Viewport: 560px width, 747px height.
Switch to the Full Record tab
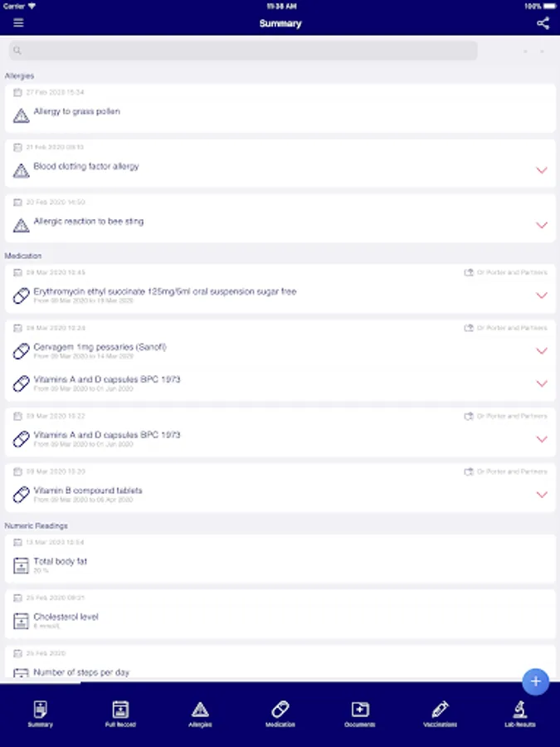point(120,713)
